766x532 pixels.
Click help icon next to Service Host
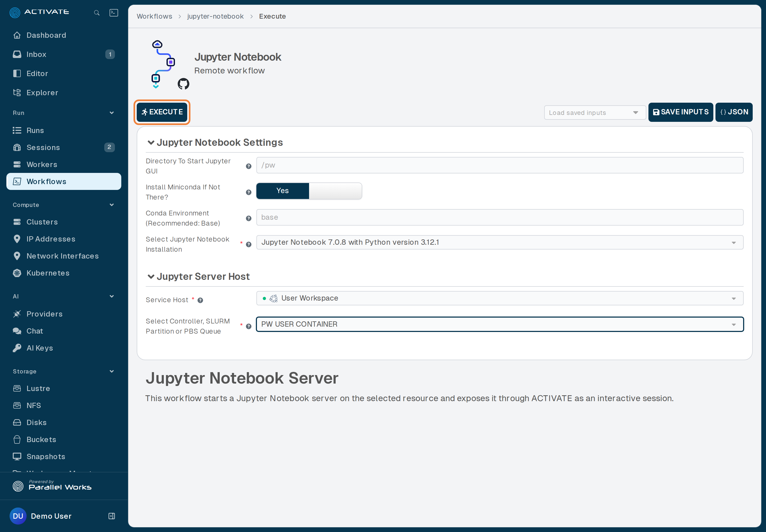click(x=200, y=300)
